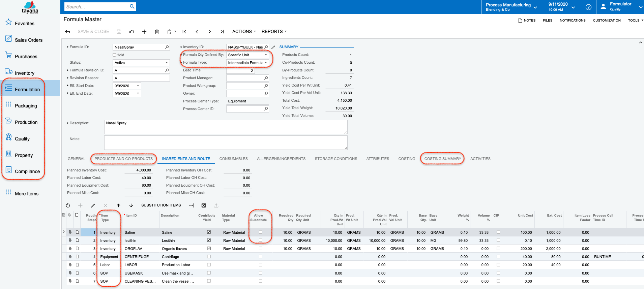Open the help question mark icon
This screenshot has width=644, height=289.
click(588, 7)
